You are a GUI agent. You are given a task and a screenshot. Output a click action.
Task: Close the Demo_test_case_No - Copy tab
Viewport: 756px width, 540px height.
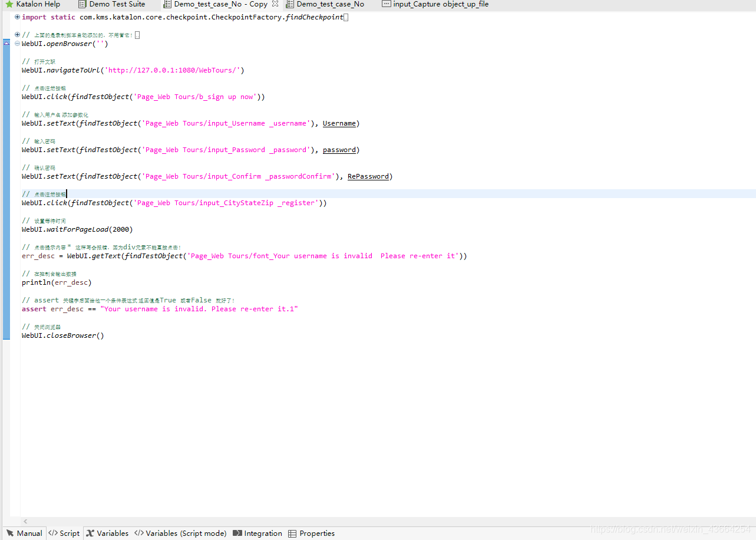click(275, 4)
